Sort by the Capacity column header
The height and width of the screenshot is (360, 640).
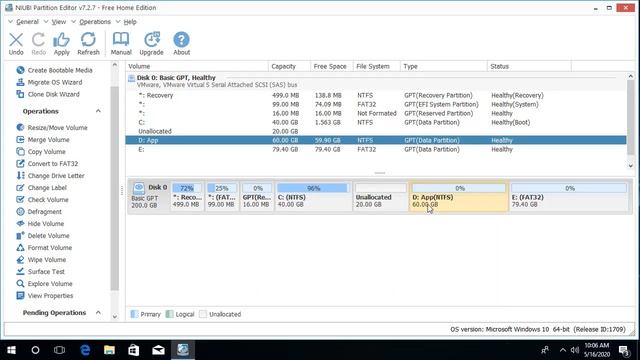coord(289,66)
